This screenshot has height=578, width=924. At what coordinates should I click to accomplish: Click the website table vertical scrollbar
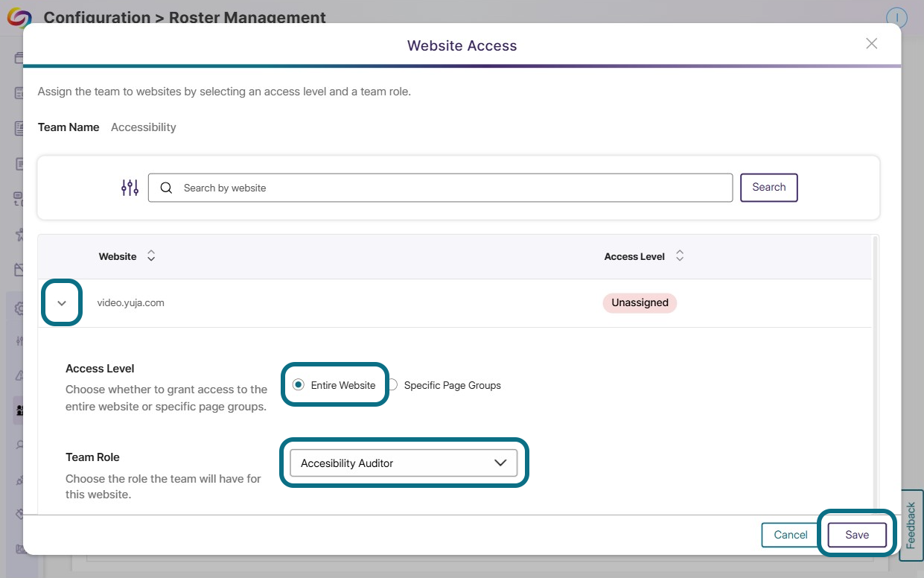coord(876,375)
